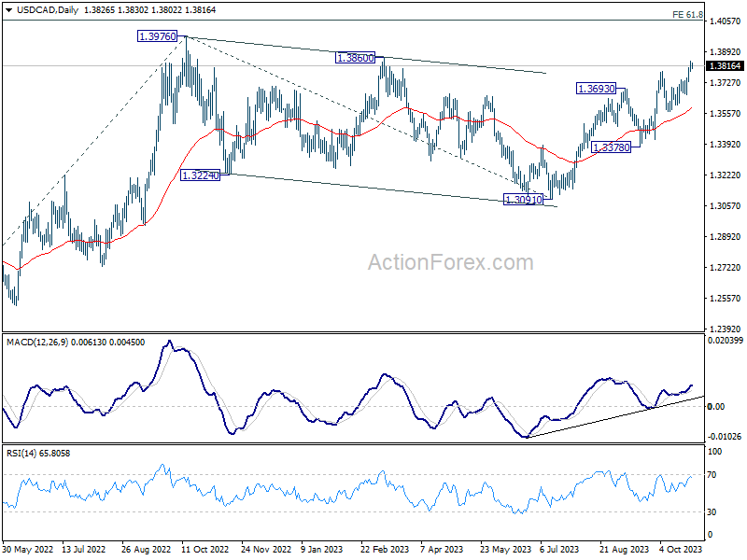Click the 23 May 2023 date label

click(x=505, y=550)
